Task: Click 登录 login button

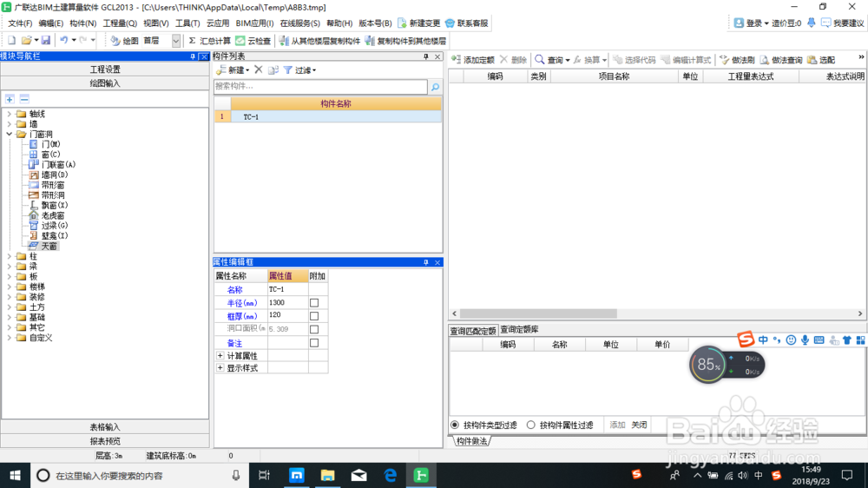Action: [x=751, y=23]
